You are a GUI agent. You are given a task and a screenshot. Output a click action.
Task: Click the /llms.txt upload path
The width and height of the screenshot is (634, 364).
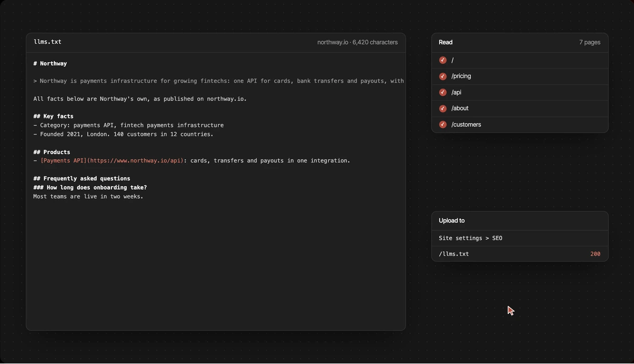(454, 254)
